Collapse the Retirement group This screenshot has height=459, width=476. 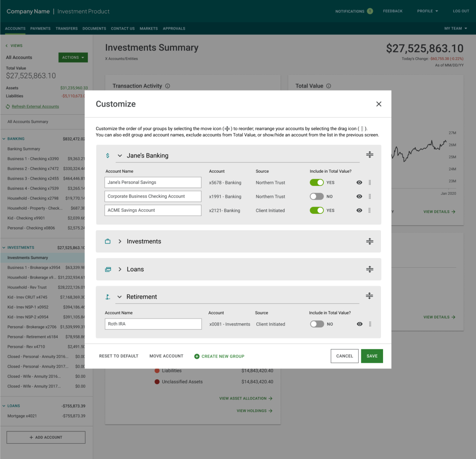tap(119, 297)
